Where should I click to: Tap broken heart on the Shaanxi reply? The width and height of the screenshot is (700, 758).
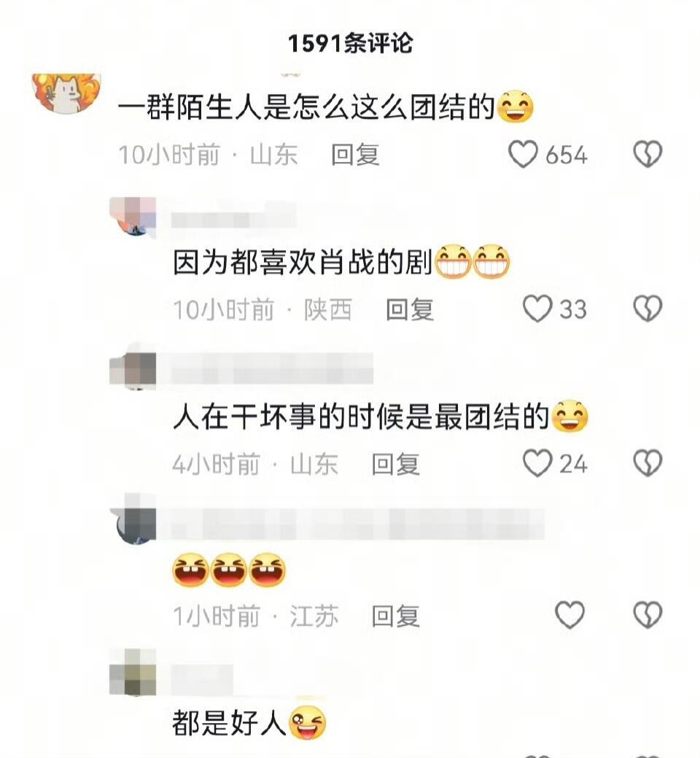[647, 309]
